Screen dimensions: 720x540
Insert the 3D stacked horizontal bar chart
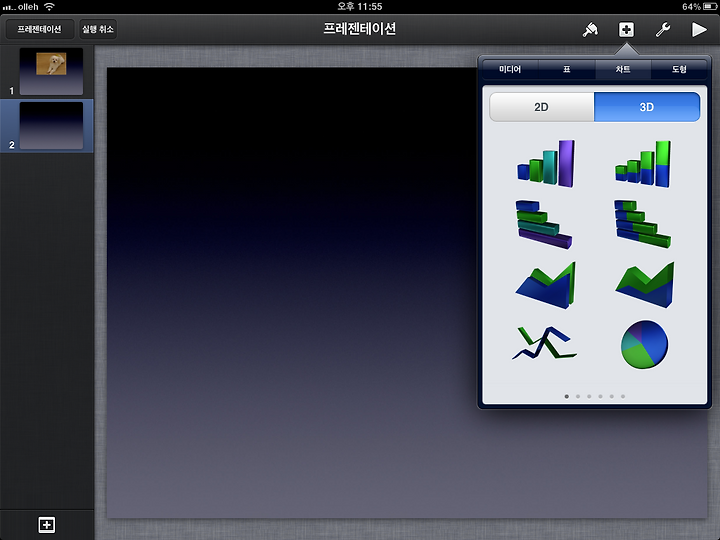(x=642, y=224)
